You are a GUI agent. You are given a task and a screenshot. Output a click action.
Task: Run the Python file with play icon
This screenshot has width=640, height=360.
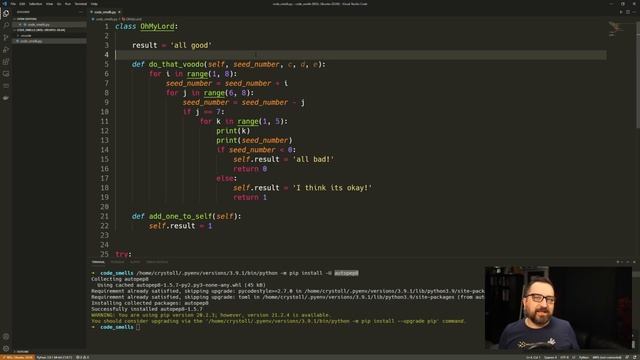[621, 12]
